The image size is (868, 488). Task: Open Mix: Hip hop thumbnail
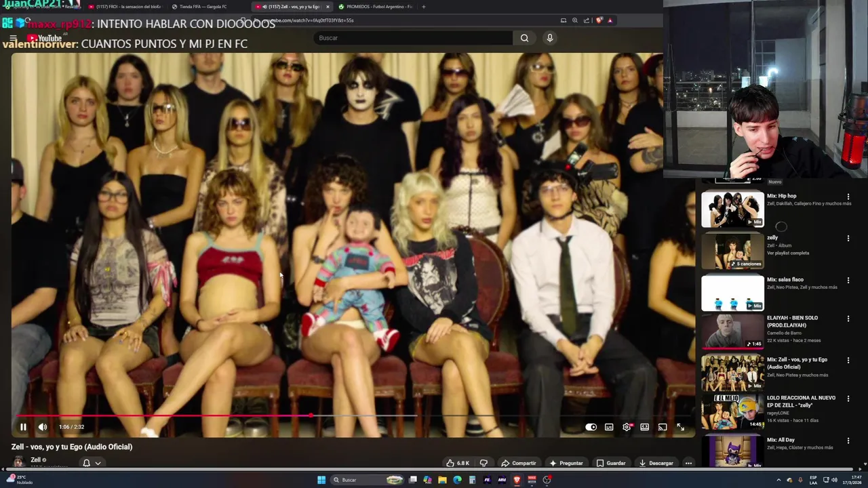[732, 209]
